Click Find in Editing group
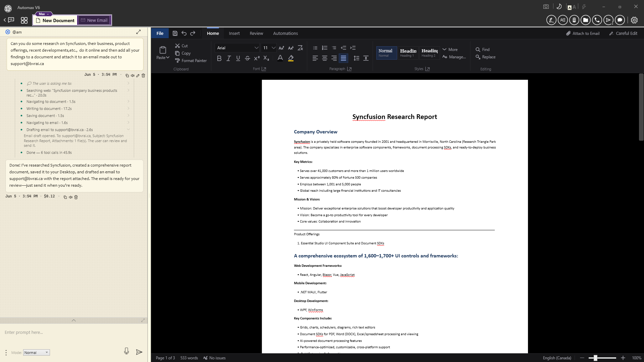644x362 pixels. pyautogui.click(x=483, y=49)
